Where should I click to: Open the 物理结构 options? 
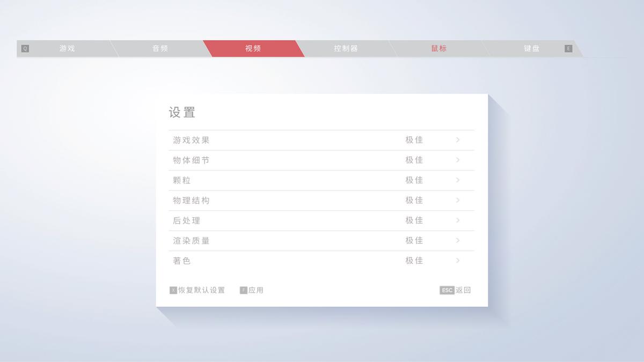[458, 200]
